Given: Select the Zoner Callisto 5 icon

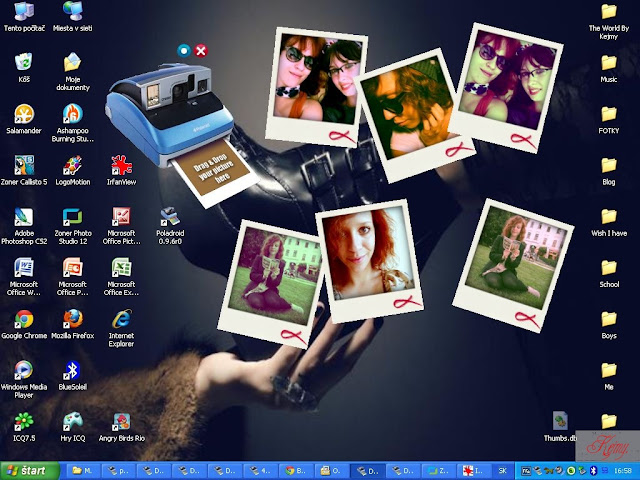Looking at the screenshot, I should (x=24, y=171).
